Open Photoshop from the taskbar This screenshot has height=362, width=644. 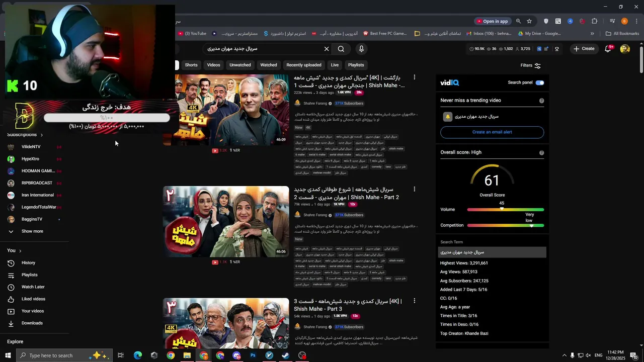(253, 355)
